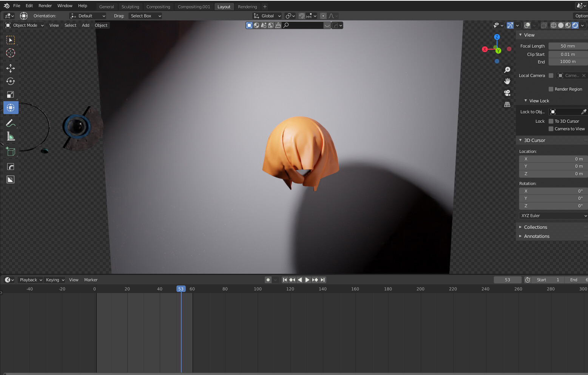Image resolution: width=588 pixels, height=375 pixels.
Task: Select the Measure tool
Action: (11, 136)
